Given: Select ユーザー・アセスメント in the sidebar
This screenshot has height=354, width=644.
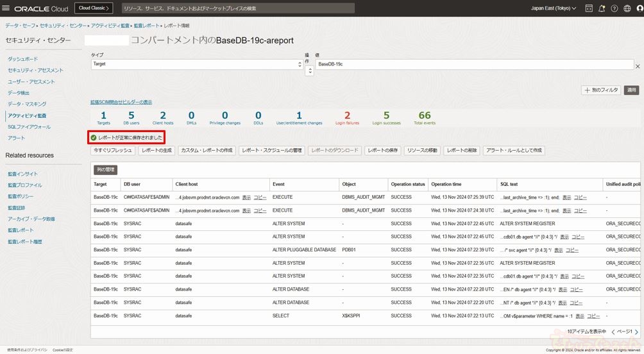Looking at the screenshot, I should pyautogui.click(x=31, y=81).
